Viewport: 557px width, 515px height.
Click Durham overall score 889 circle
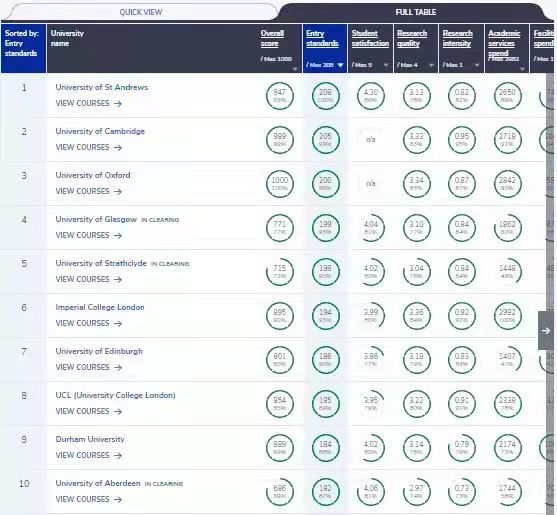(280, 448)
